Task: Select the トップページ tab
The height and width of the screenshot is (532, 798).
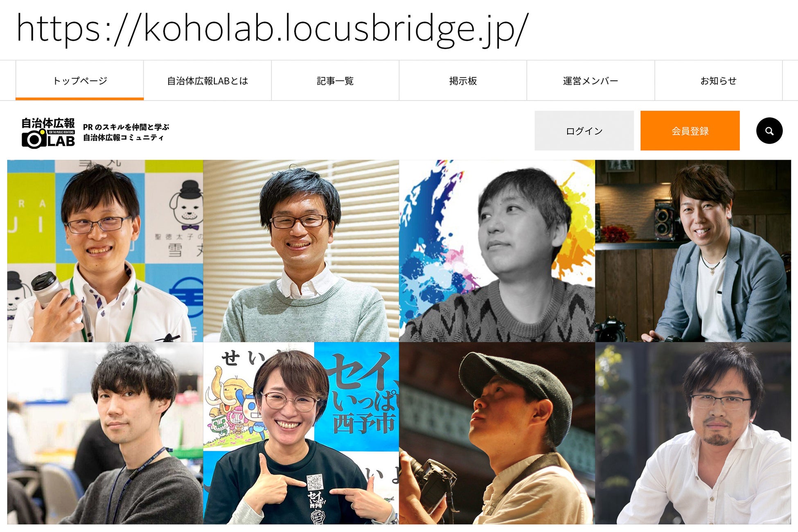Action: (x=80, y=81)
